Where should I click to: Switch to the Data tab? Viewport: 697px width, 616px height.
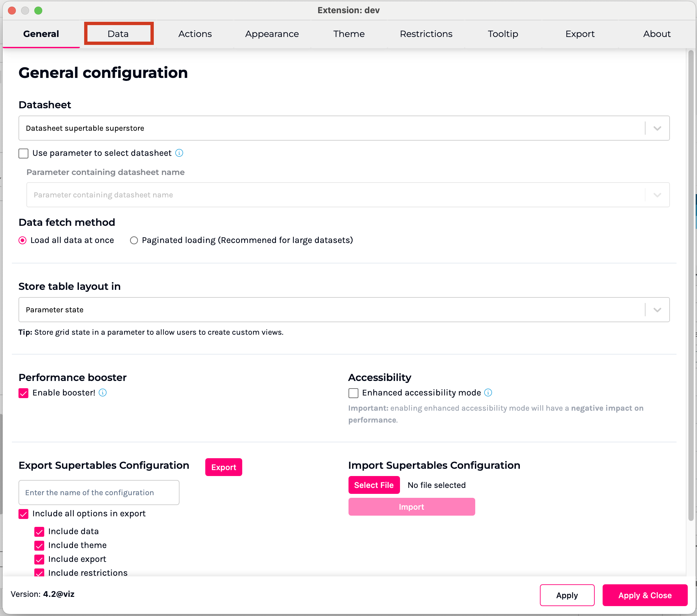[x=118, y=34]
